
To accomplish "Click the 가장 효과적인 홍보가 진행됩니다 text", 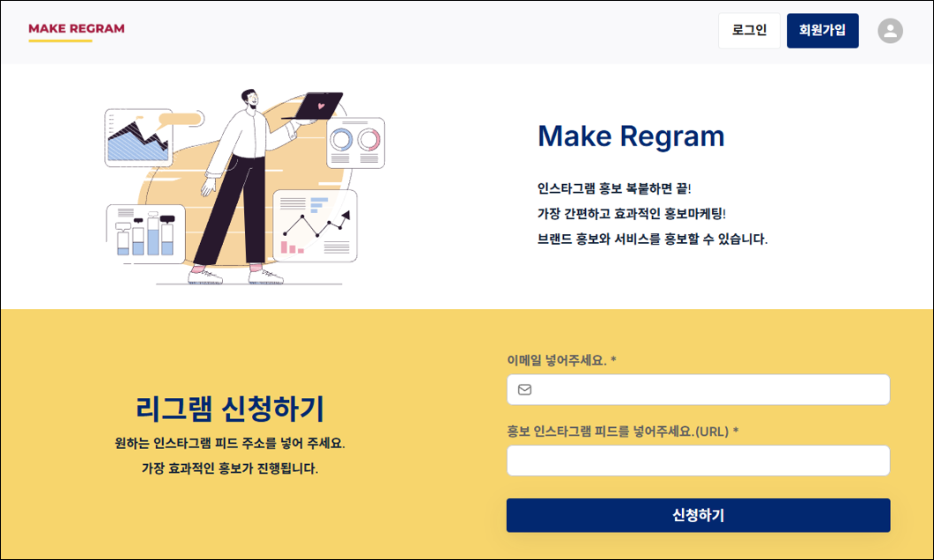I will 230,468.
